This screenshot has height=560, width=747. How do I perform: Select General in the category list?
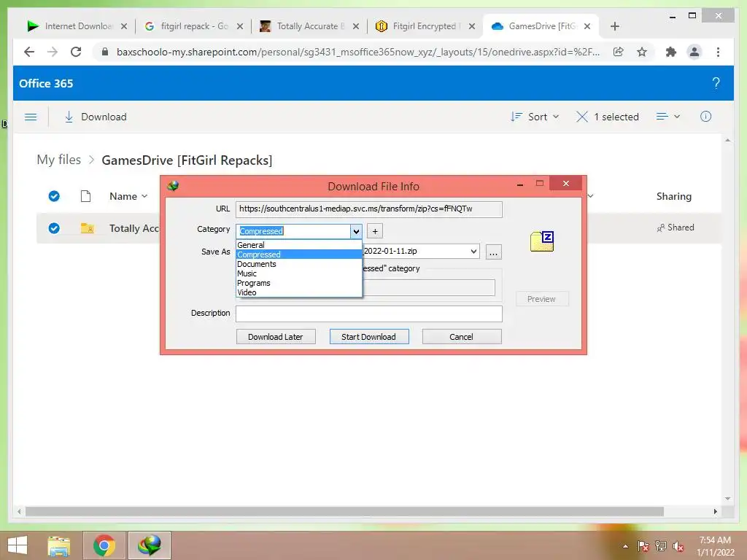point(298,245)
